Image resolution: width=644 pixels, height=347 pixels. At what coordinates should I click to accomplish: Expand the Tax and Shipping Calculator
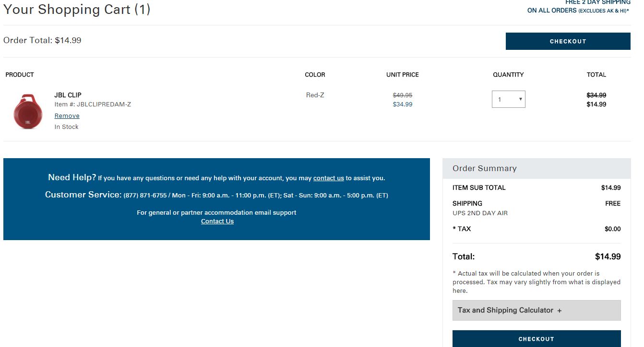point(505,310)
